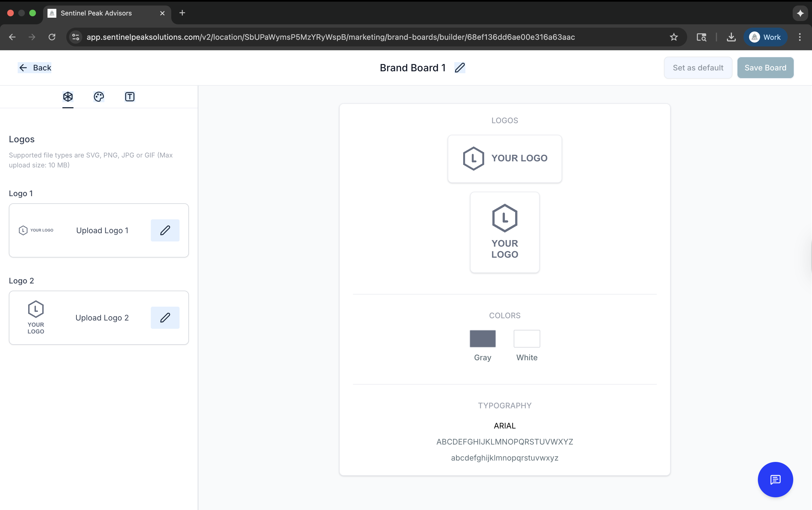Screen dimensions: 812x510
Task: Open Chrome three-dot menu
Action: point(800,37)
